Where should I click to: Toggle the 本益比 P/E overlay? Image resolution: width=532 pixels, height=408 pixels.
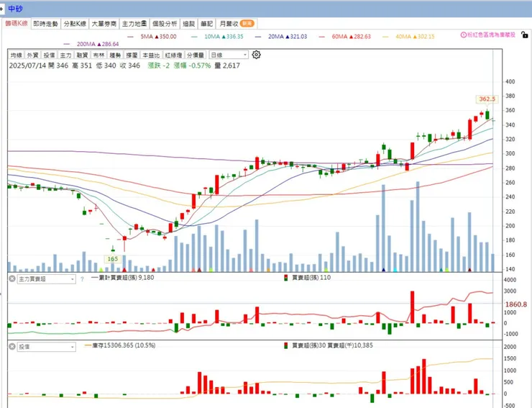pos(151,55)
